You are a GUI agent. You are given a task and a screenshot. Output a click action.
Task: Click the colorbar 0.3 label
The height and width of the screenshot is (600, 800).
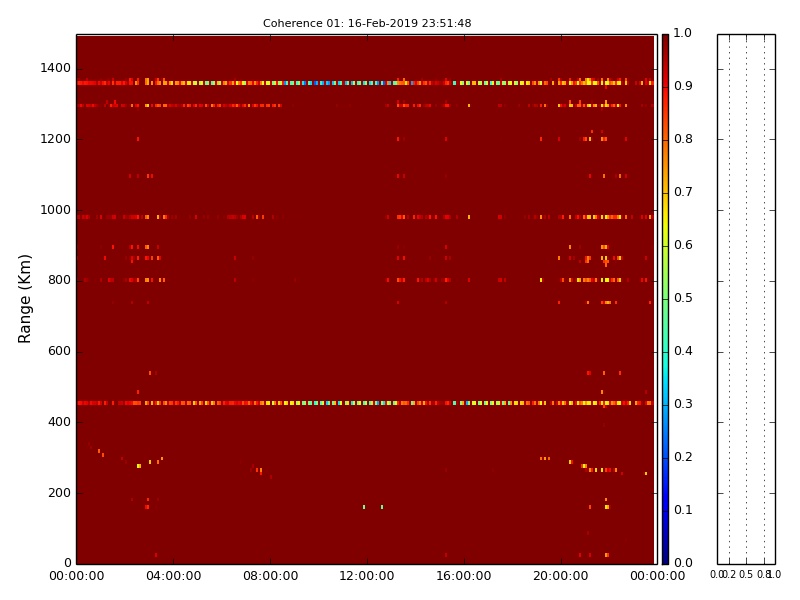point(683,405)
